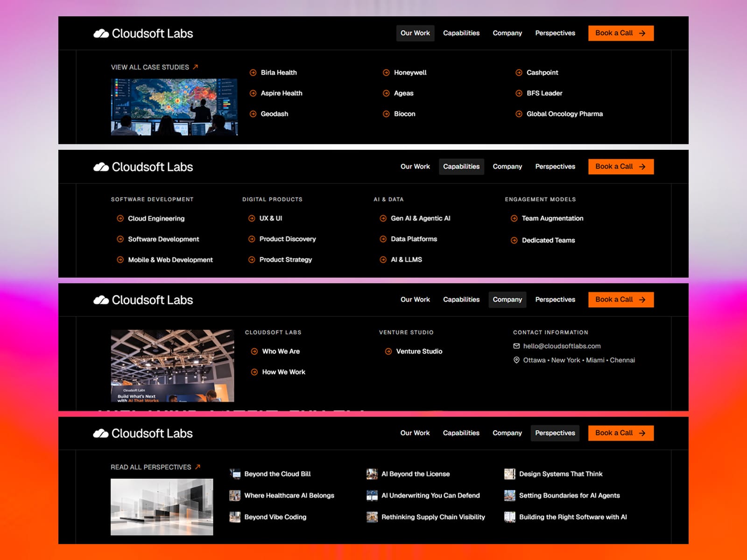Open Dedicated Teams engagement model
The width and height of the screenshot is (747, 560).
tap(548, 240)
